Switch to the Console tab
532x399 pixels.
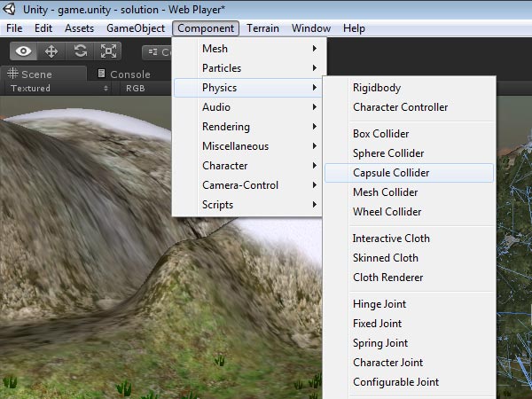point(124,74)
